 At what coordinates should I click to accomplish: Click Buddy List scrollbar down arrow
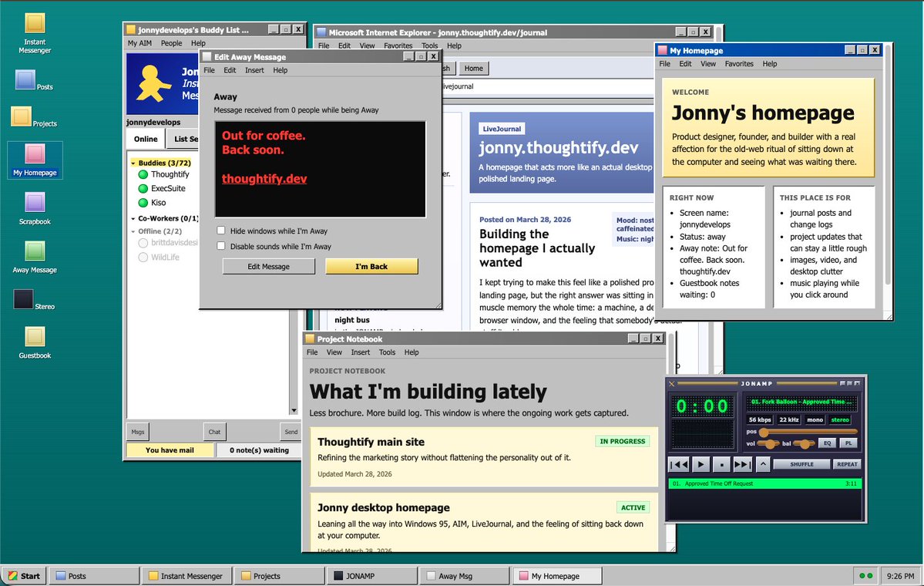point(294,410)
